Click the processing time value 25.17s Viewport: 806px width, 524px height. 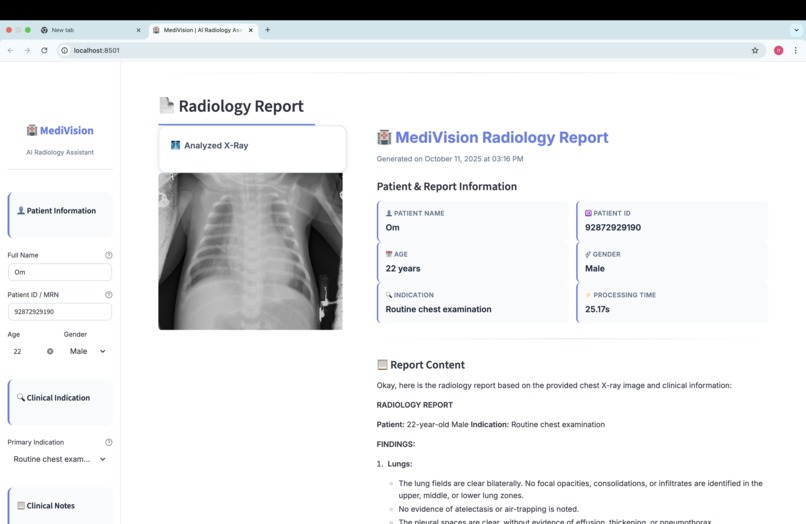(x=597, y=309)
